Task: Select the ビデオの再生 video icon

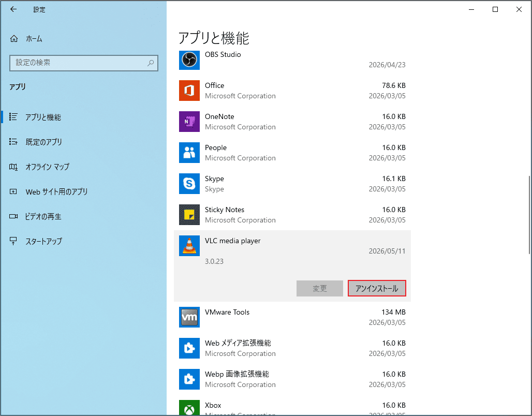Action: tap(13, 216)
